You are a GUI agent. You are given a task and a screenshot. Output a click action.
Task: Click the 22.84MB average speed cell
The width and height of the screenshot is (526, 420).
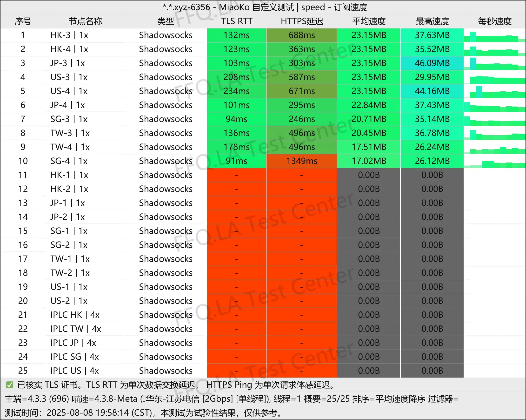[x=369, y=105]
